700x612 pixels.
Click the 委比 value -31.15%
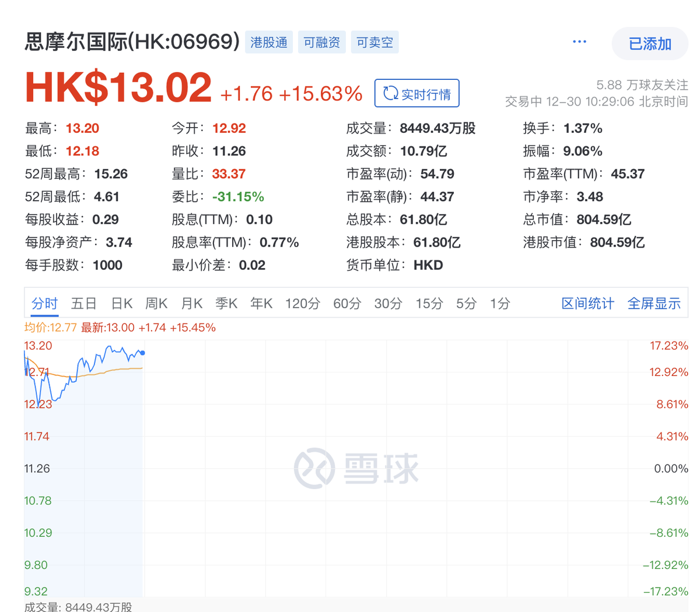(238, 196)
